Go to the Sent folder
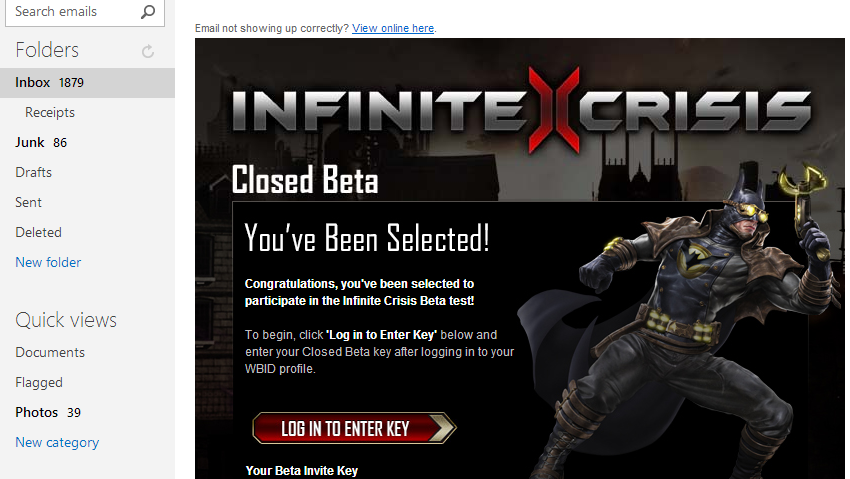 click(28, 203)
